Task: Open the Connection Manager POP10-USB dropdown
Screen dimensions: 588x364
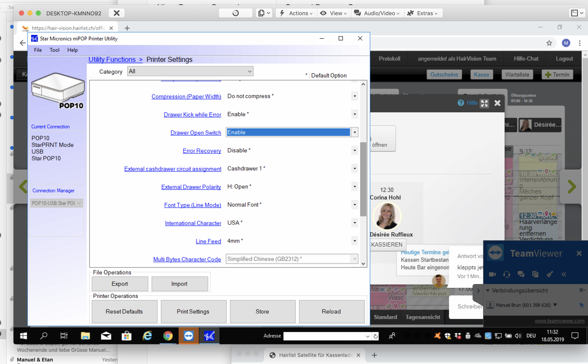Action: click(57, 203)
